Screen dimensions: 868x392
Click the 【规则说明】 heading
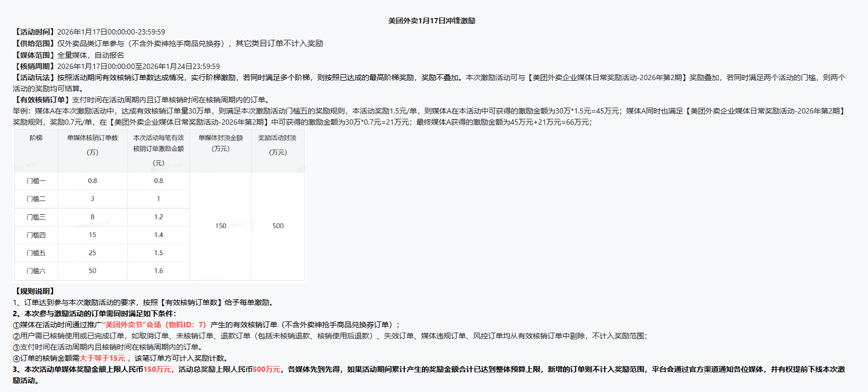coord(34,291)
